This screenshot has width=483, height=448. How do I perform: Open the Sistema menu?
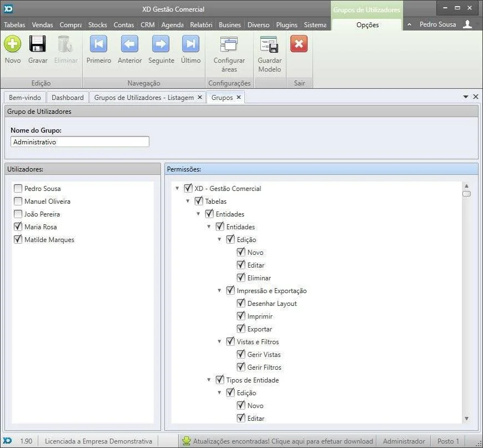click(315, 24)
